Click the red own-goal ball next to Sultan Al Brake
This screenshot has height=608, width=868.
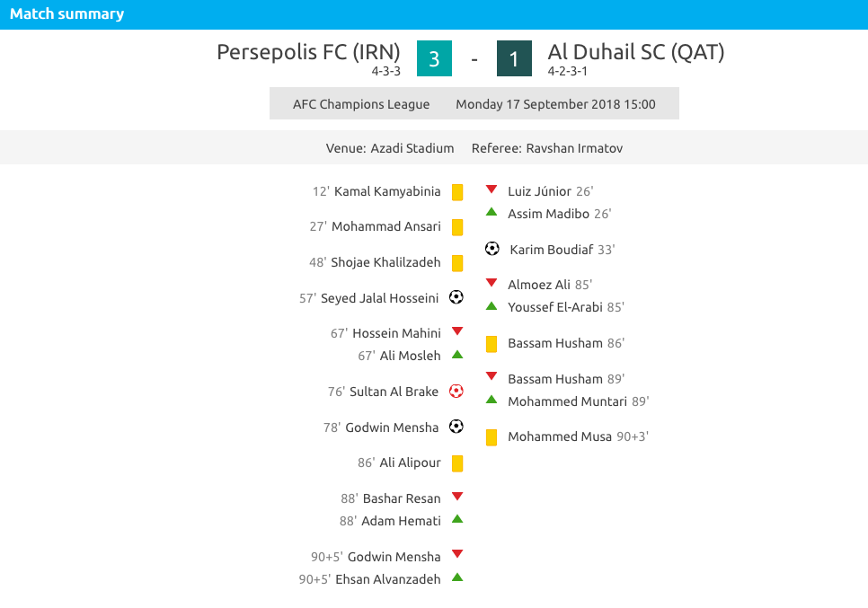(x=456, y=392)
